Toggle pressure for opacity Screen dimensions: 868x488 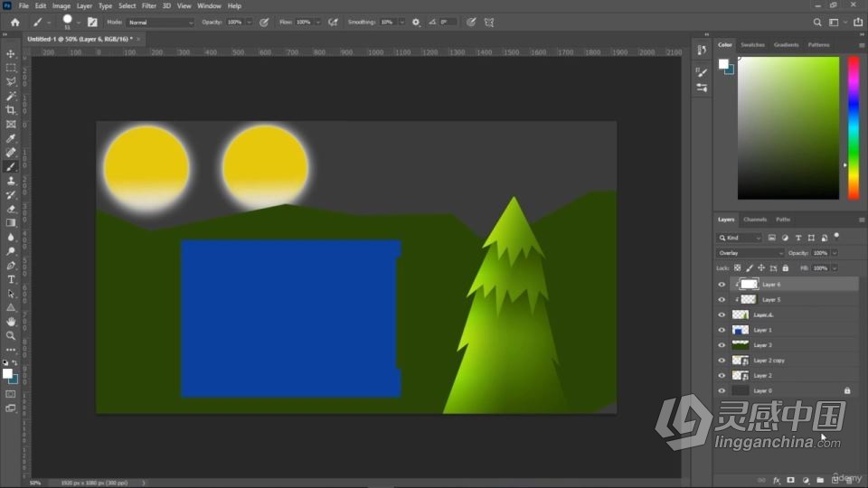[x=264, y=22]
